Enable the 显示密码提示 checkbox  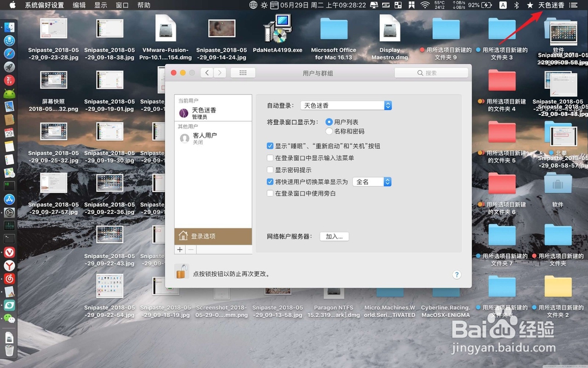coord(270,170)
